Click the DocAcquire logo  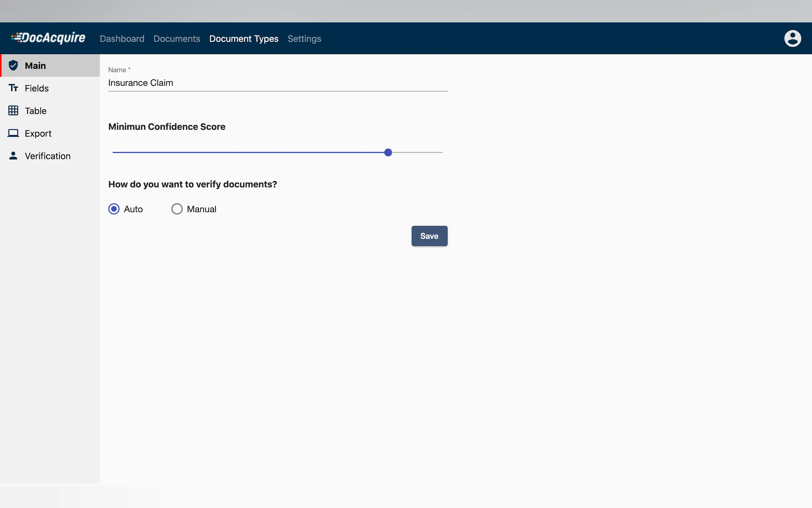[48, 38]
